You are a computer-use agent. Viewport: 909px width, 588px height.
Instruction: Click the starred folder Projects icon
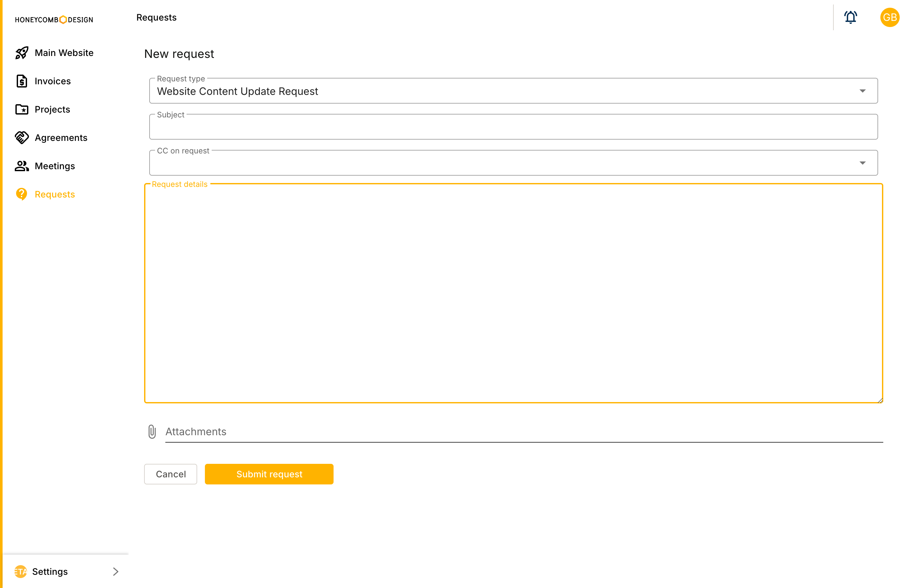pyautogui.click(x=22, y=109)
